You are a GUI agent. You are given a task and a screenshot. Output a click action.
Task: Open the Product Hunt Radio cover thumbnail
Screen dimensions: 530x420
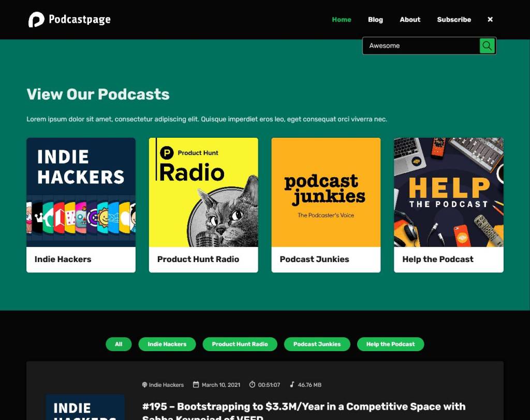pyautogui.click(x=203, y=192)
